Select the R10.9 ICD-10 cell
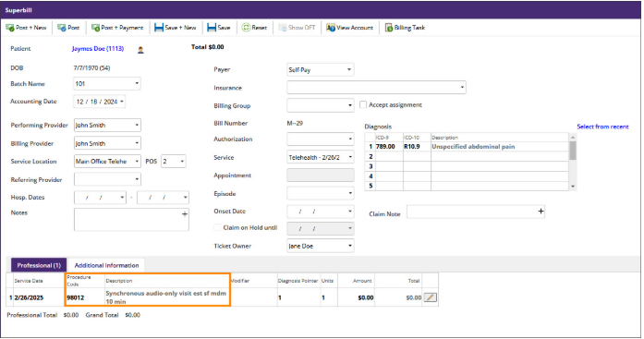The width and height of the screenshot is (644, 339). tap(417, 147)
